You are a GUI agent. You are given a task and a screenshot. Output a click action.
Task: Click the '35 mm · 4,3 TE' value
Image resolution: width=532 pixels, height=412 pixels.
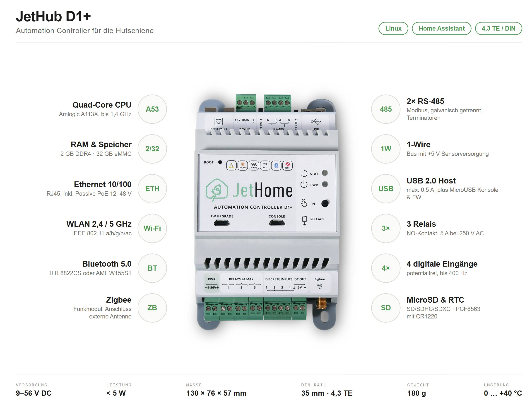point(327,393)
